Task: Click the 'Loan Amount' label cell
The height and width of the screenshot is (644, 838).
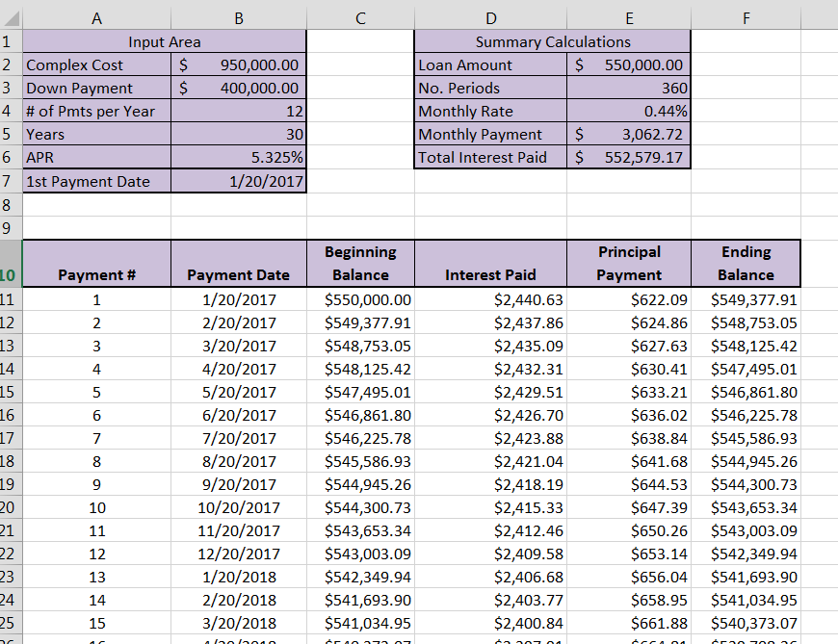Action: (490, 64)
